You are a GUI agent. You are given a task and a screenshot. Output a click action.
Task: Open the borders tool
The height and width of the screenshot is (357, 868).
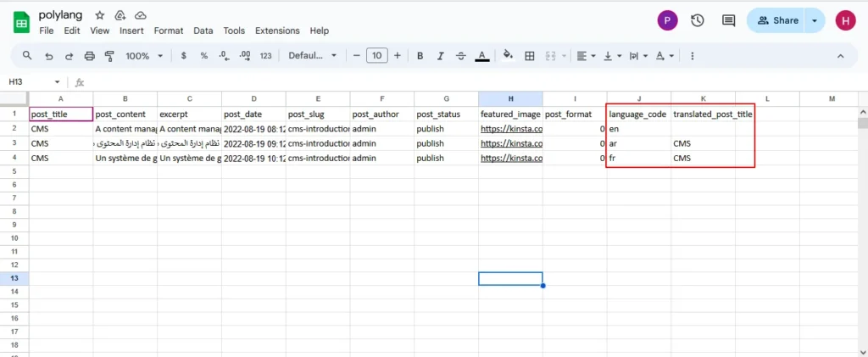(x=530, y=56)
